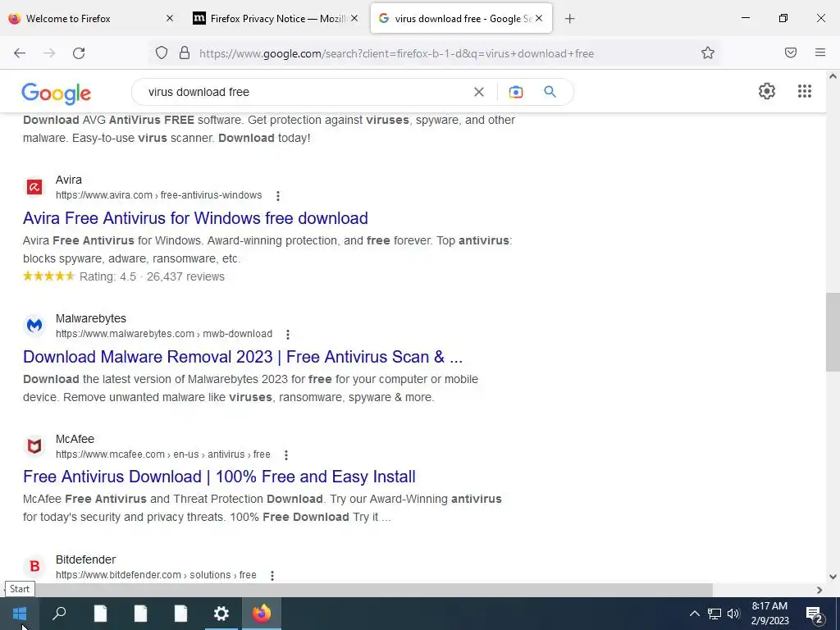Open Download Malware Removal 2023 link

pyautogui.click(x=243, y=357)
